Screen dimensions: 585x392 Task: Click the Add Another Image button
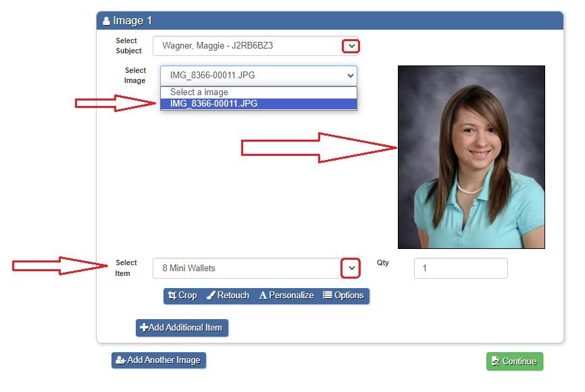pos(159,360)
